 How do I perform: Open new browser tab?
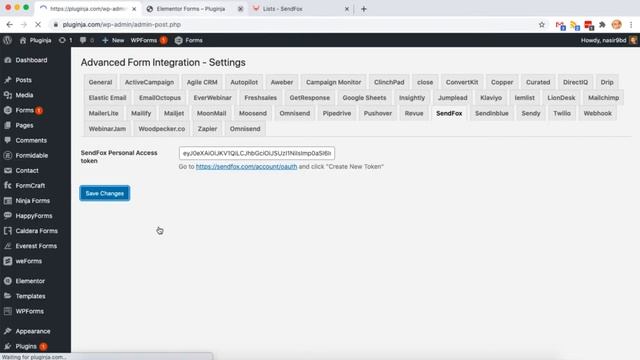coord(364,9)
